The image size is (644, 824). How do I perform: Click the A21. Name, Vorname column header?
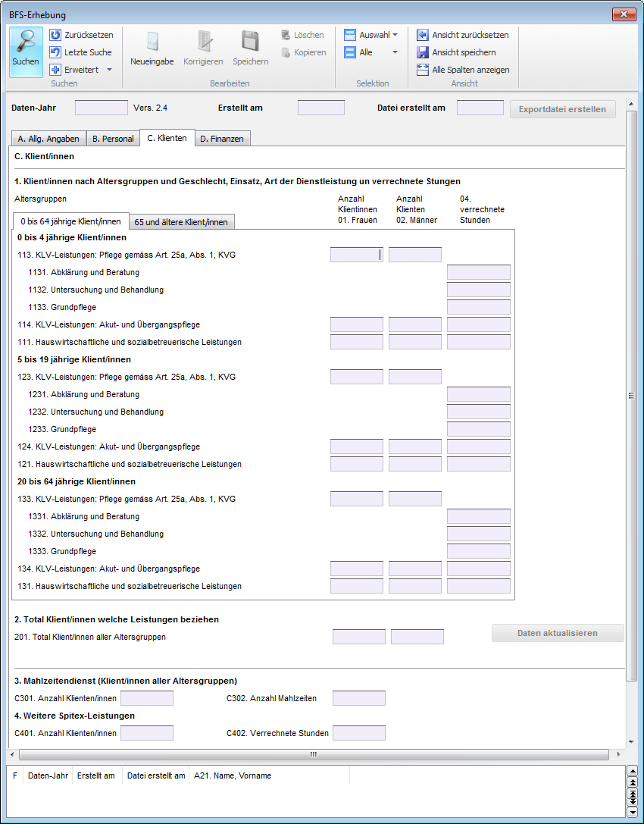coord(270,775)
